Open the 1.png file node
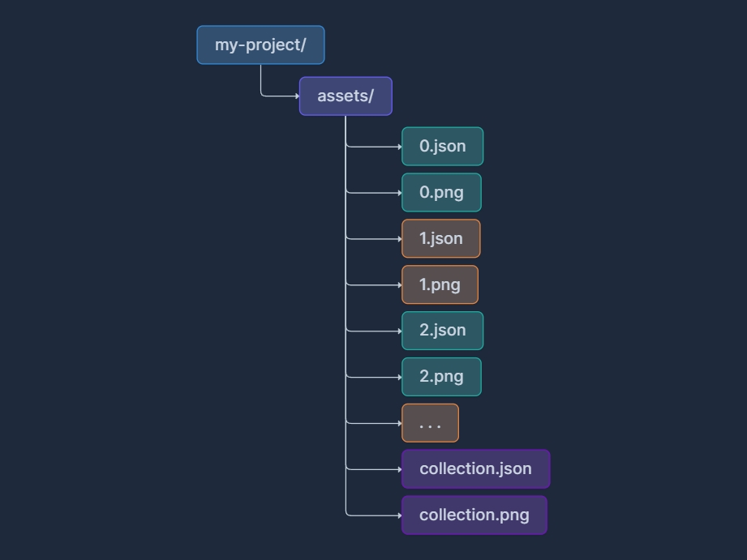The width and height of the screenshot is (747, 560). [x=440, y=284]
